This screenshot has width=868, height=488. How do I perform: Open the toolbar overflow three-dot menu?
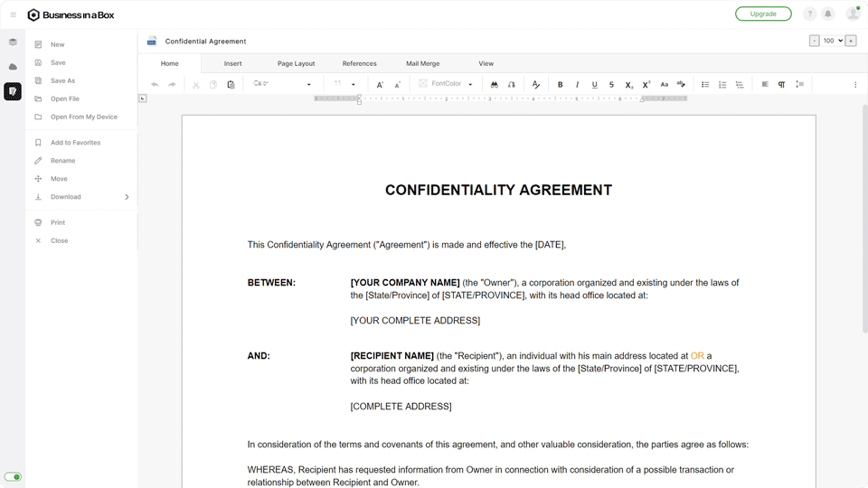click(855, 85)
